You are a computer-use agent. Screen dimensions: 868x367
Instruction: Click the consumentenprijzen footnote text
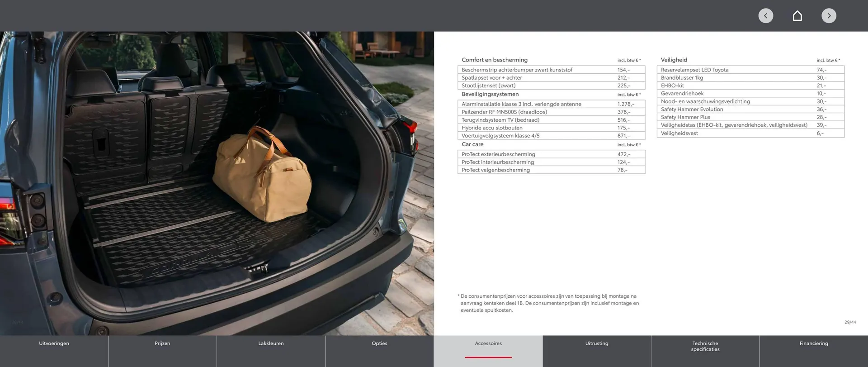[549, 303]
